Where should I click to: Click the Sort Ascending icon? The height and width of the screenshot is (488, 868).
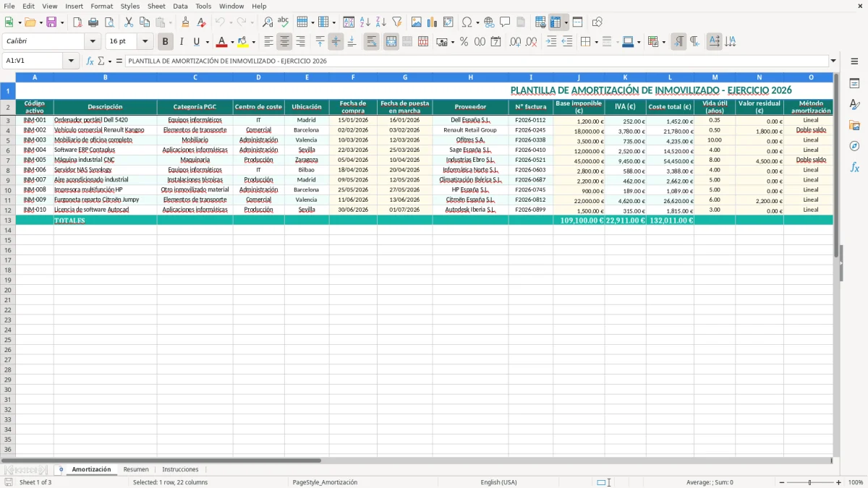click(365, 22)
